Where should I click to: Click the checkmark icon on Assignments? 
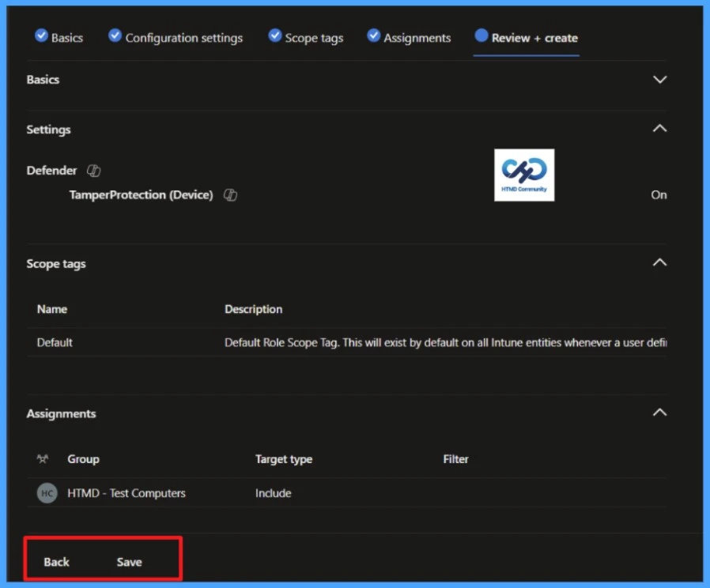point(373,35)
